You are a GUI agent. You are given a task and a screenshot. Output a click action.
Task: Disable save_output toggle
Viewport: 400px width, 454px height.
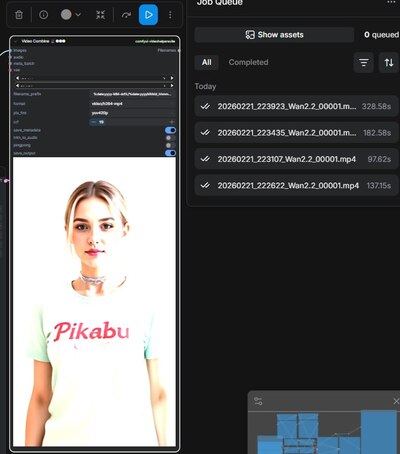click(x=170, y=153)
